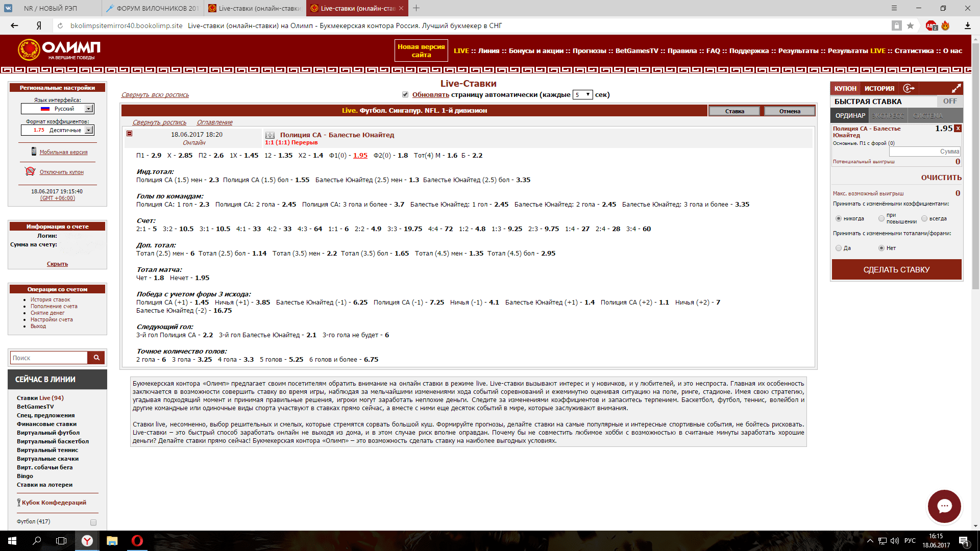
Task: Select 'Нет' for changed totals
Action: click(x=881, y=248)
